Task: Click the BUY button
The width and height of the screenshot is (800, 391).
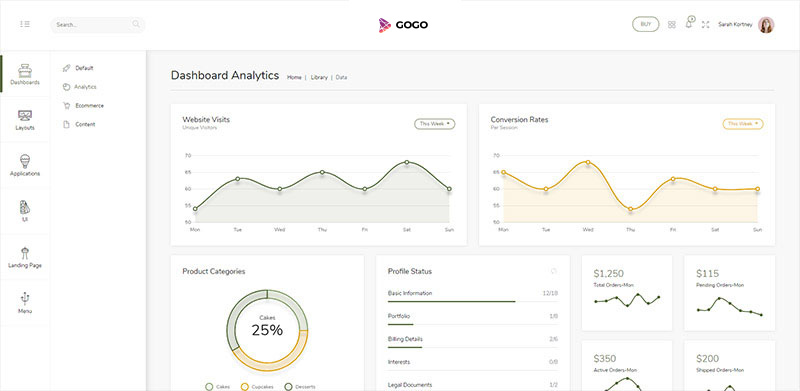Action: click(645, 25)
